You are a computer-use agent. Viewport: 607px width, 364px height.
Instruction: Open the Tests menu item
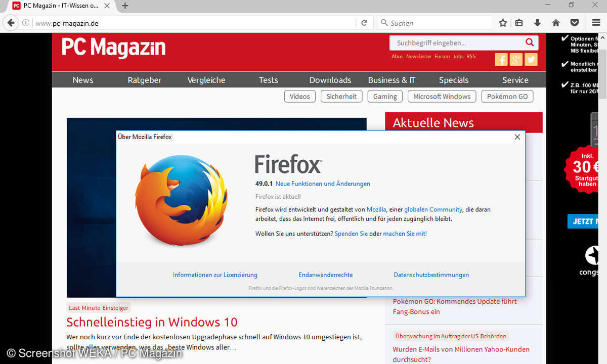(269, 80)
